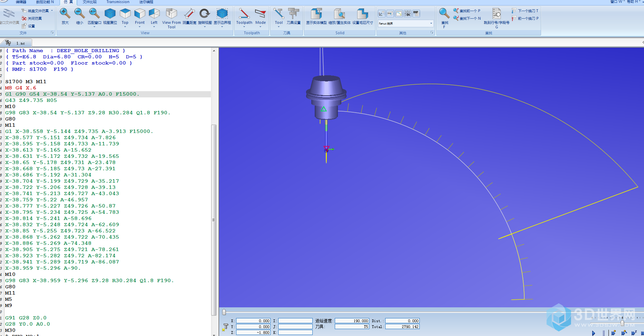Screen dimensions: 644x336
Task: Start simulation with the play button
Action: point(594,333)
